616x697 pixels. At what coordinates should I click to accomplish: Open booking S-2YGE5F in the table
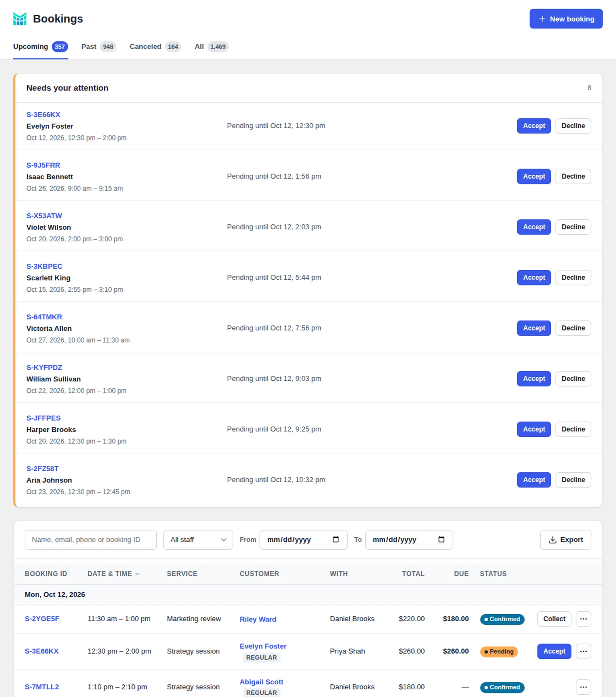(42, 618)
